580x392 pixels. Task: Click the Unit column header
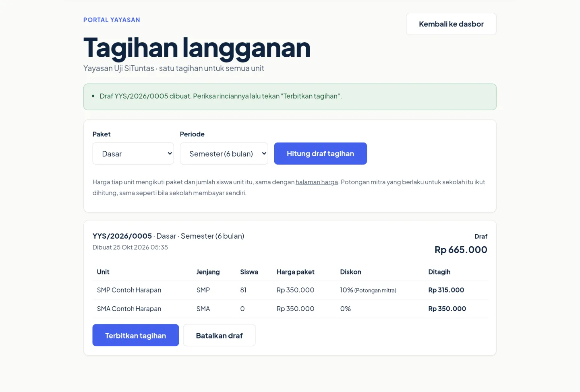103,272
